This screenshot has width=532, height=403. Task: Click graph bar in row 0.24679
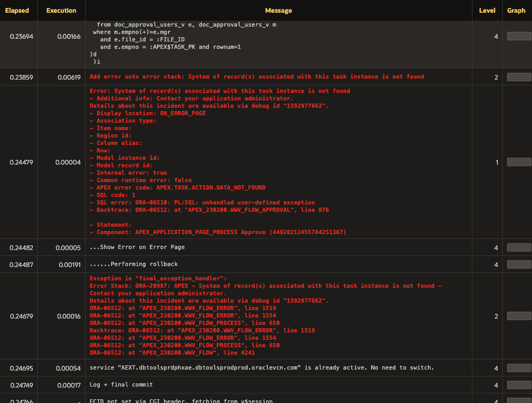click(x=519, y=316)
